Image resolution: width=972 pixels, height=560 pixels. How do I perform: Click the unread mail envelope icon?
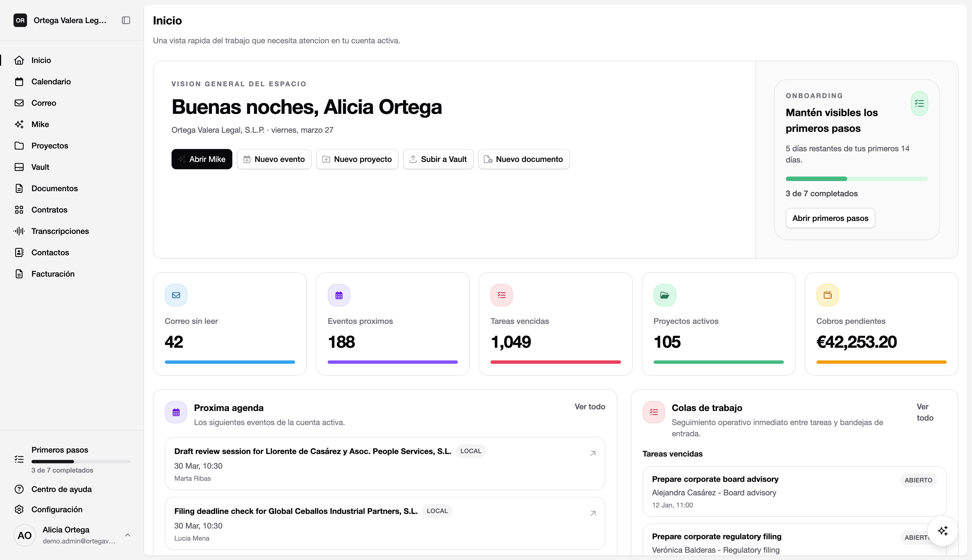click(x=176, y=295)
